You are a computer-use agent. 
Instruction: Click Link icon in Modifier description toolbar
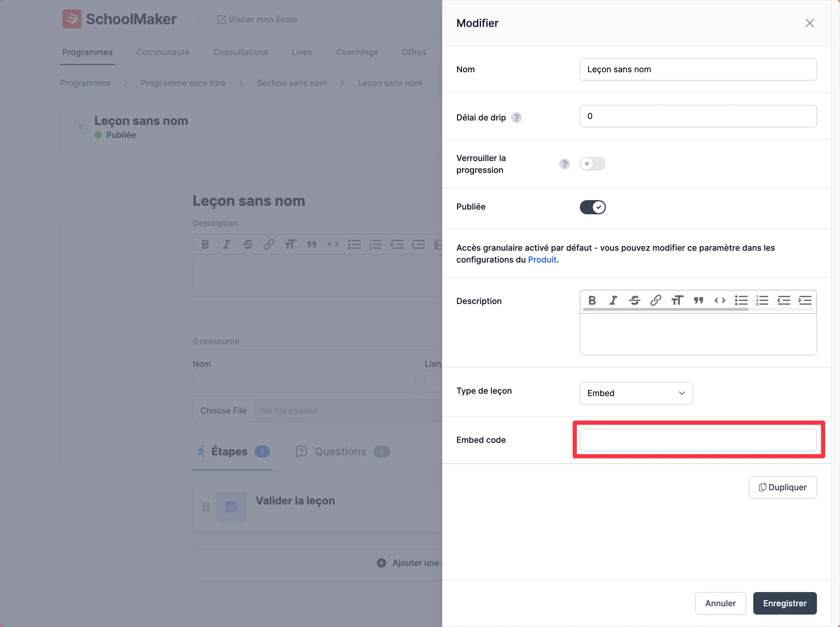tap(656, 300)
